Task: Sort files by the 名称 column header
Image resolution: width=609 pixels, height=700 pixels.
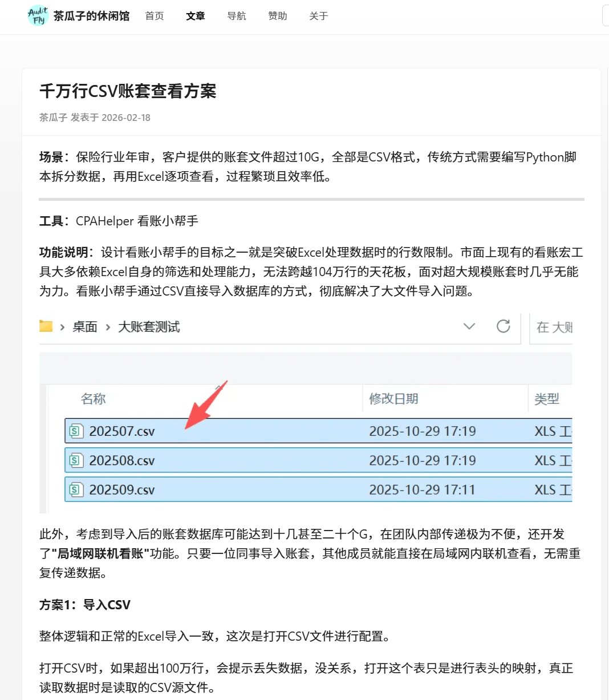Action: pos(94,399)
